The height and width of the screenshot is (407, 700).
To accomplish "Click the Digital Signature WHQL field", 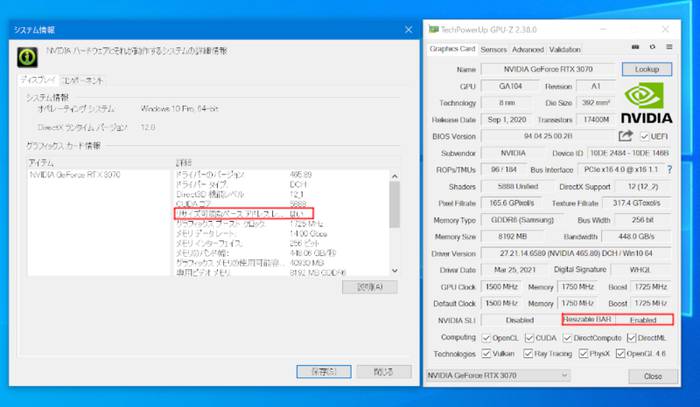I will [x=640, y=270].
